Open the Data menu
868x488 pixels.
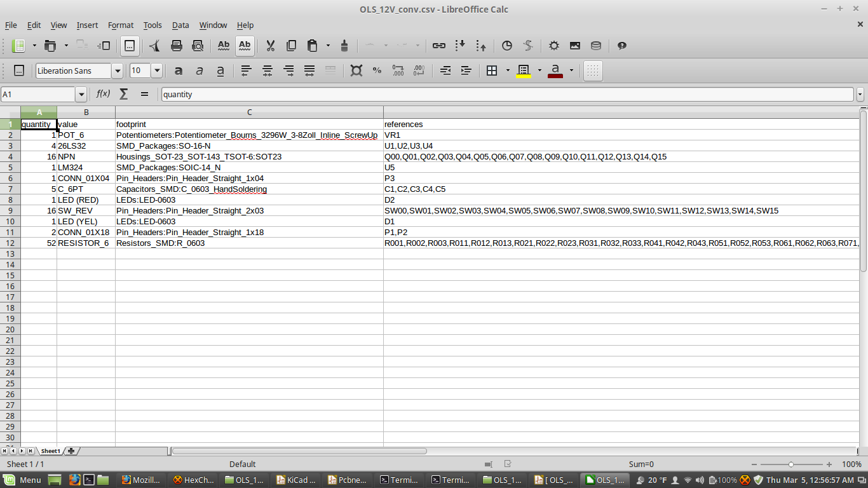pyautogui.click(x=180, y=25)
